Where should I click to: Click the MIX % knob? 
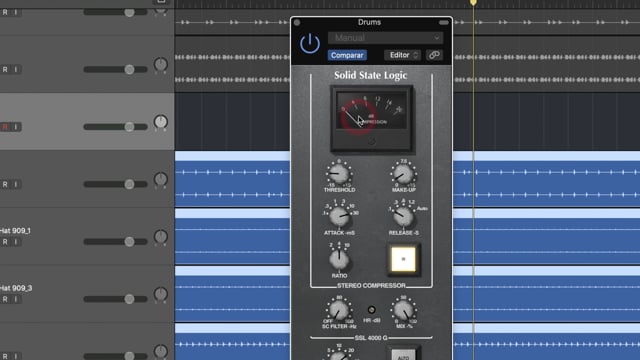(x=404, y=311)
